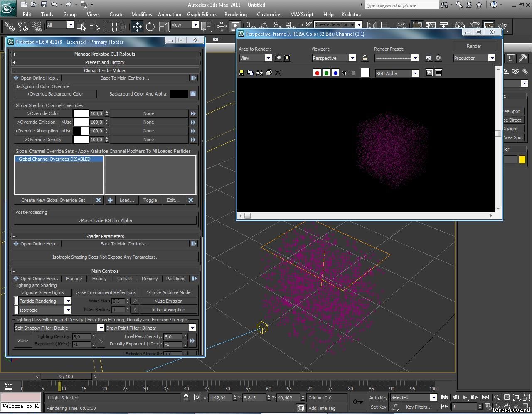The image size is (532, 414).
Task: Save file from quick access toolbar
Action: coord(44,5)
